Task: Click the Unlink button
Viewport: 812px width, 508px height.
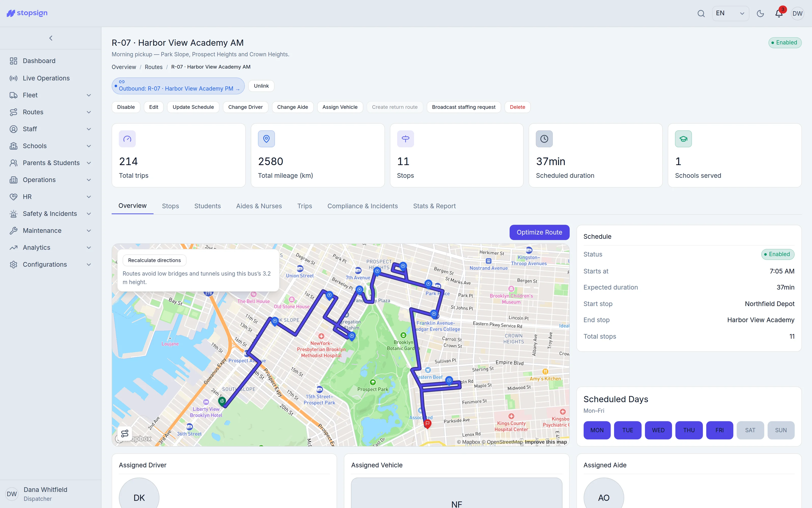Action: tap(261, 86)
